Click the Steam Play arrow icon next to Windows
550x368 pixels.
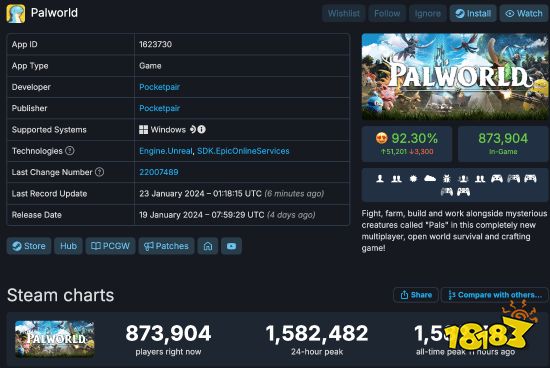[193, 129]
